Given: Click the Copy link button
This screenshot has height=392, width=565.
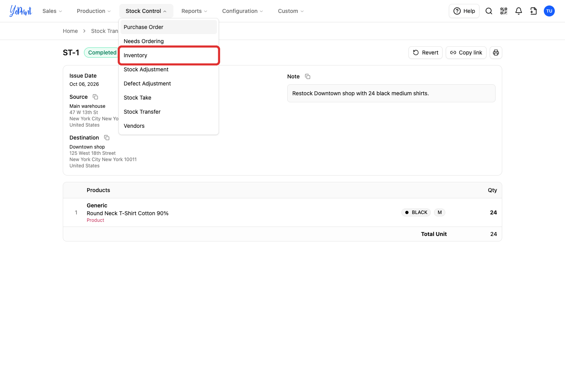Looking at the screenshot, I should [466, 53].
